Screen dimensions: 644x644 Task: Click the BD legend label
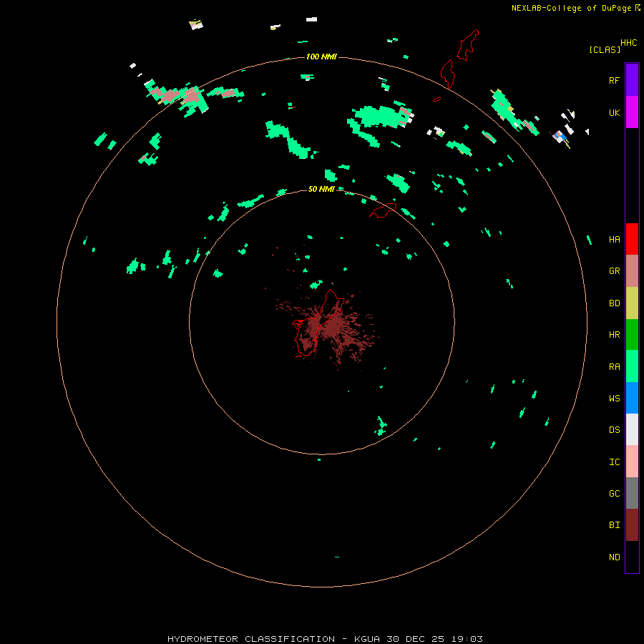pos(614,303)
